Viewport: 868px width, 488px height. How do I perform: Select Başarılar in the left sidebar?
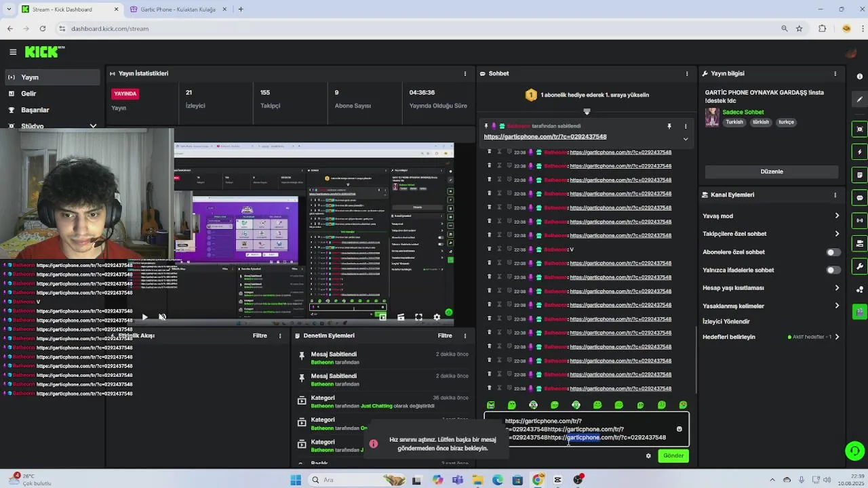point(53,110)
